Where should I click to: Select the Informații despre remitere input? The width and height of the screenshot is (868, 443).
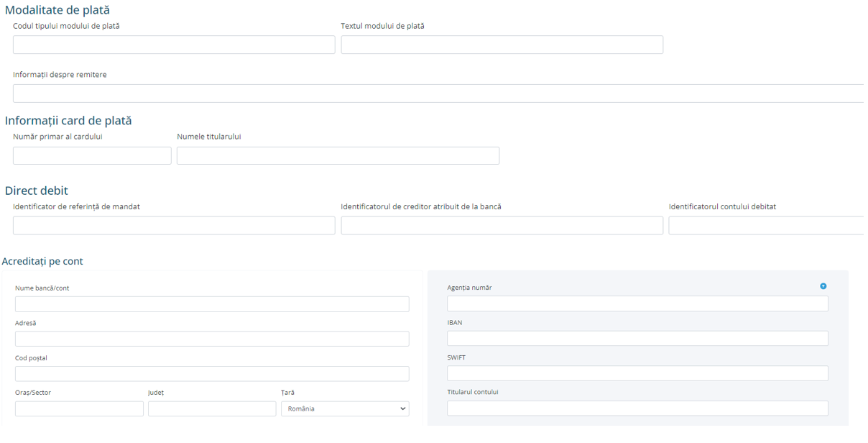(438, 93)
